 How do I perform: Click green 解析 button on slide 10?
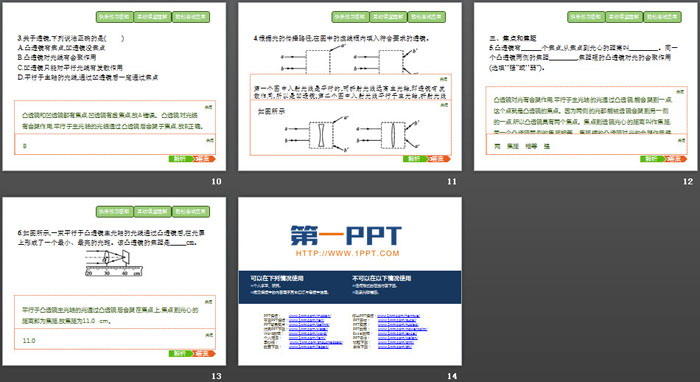pyautogui.click(x=180, y=159)
